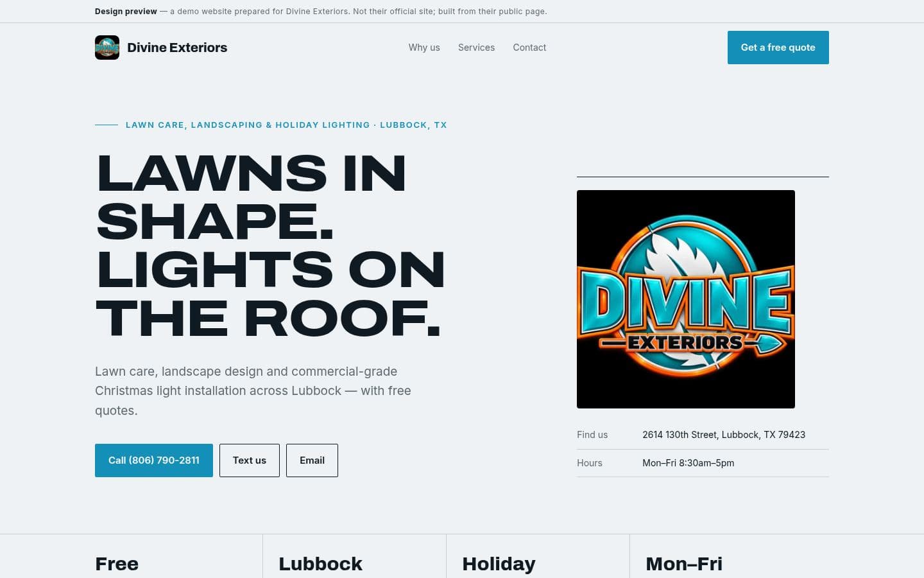This screenshot has height=578, width=924.
Task: Click the Find us label
Action: tap(592, 435)
